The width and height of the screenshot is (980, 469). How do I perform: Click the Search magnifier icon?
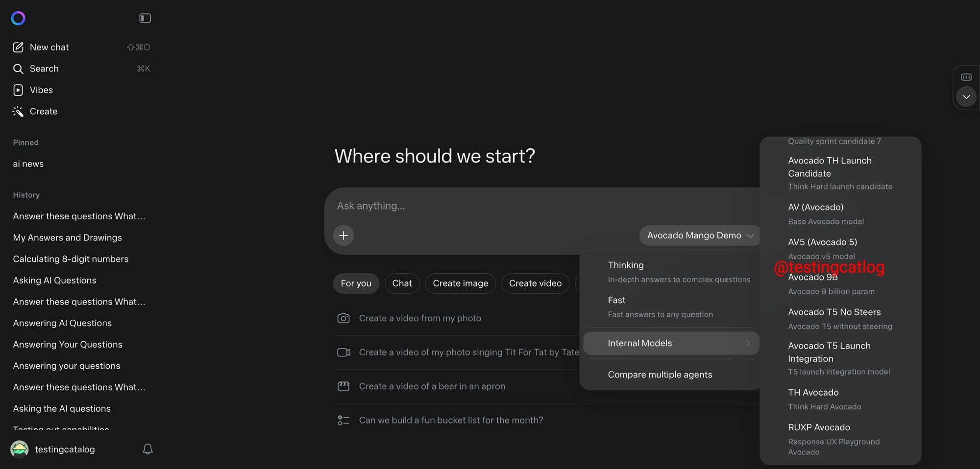18,69
